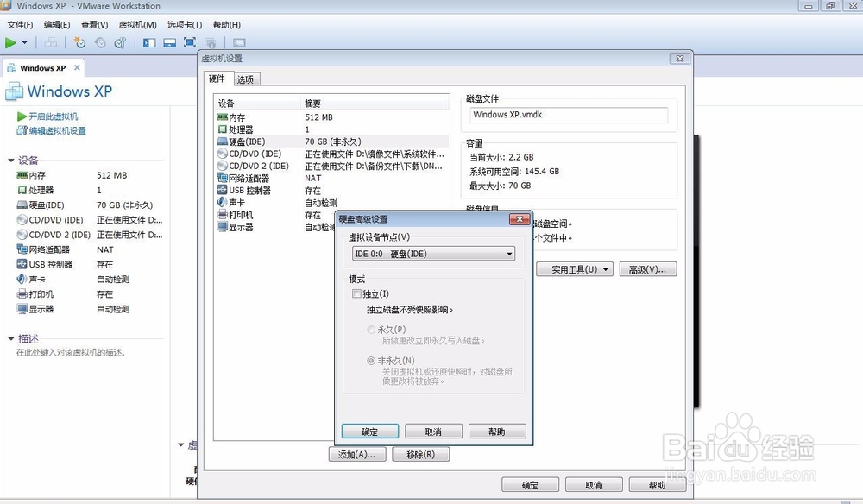Click CD/DVD (IDE) icon in main window list
The image size is (863, 504).
pyautogui.click(x=22, y=219)
